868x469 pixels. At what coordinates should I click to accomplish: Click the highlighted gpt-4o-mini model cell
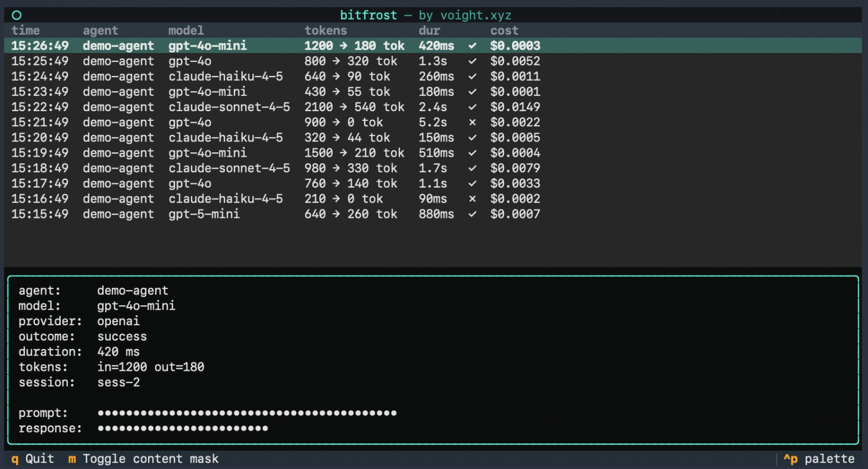point(208,46)
